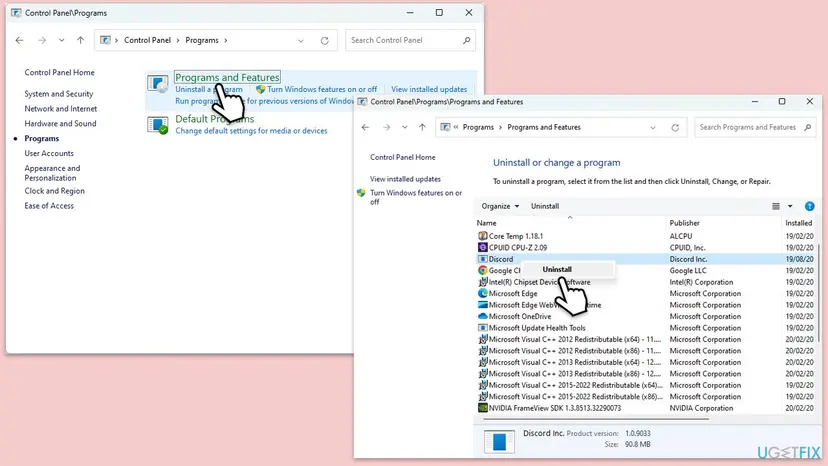
Task: Click Change default settings for media or devices
Action: (251, 131)
